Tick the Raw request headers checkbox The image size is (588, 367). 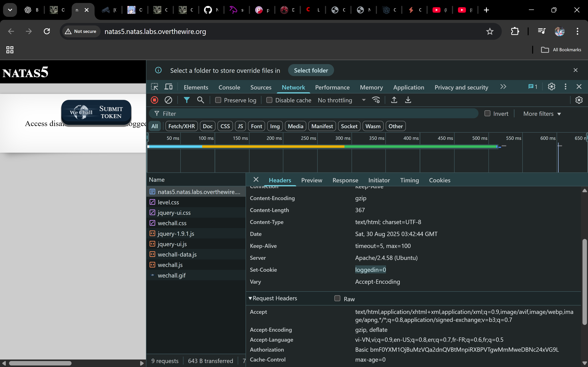[337, 298]
